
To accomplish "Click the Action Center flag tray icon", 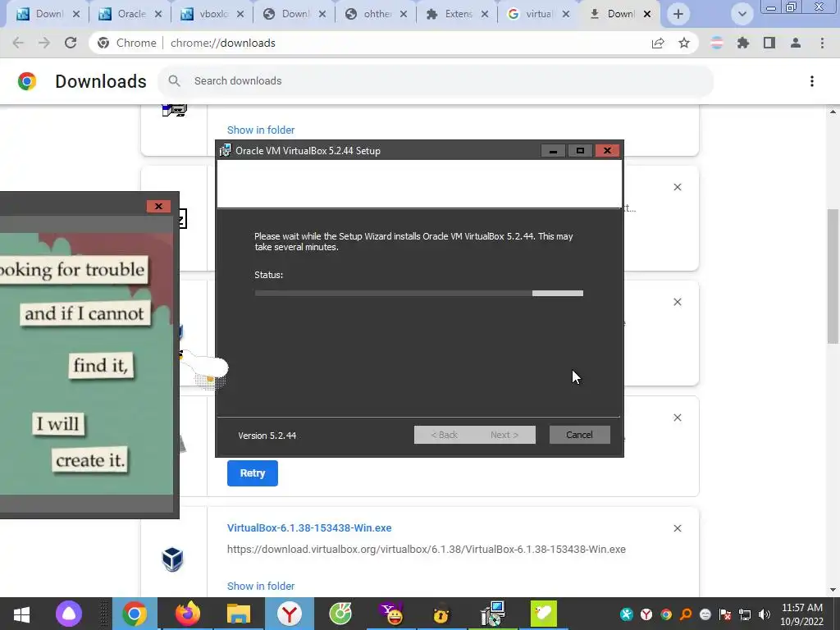I will [x=725, y=614].
